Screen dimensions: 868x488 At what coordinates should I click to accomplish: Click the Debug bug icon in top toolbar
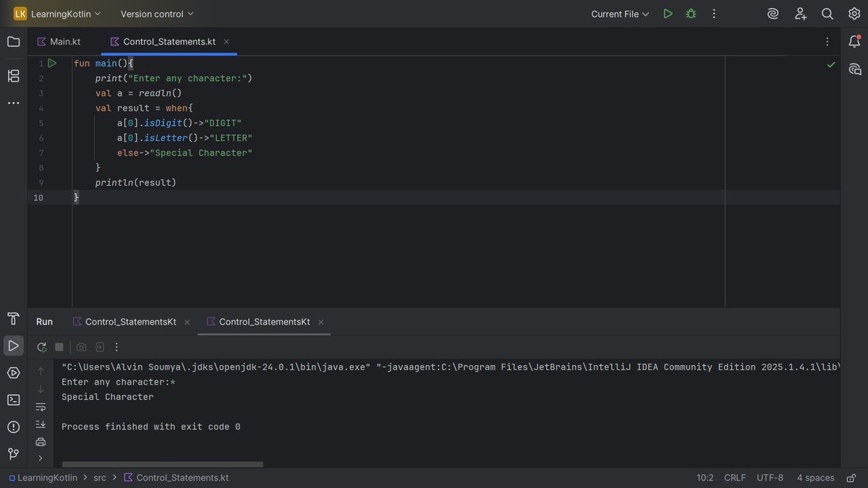[x=691, y=14]
